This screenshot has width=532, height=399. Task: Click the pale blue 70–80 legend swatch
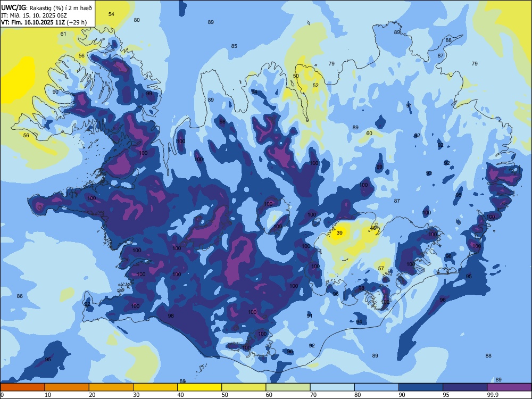[332, 387]
